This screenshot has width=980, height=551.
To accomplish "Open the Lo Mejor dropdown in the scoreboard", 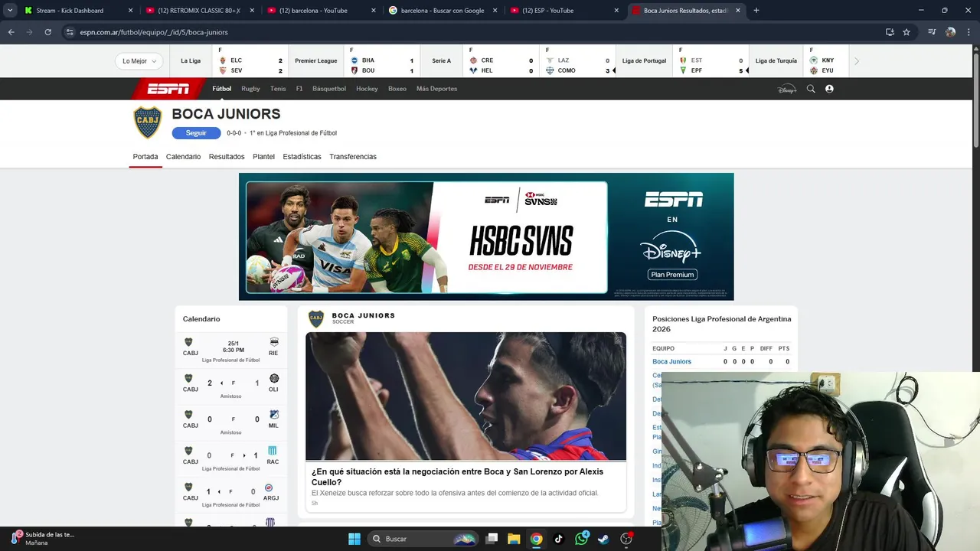I will 139,61.
